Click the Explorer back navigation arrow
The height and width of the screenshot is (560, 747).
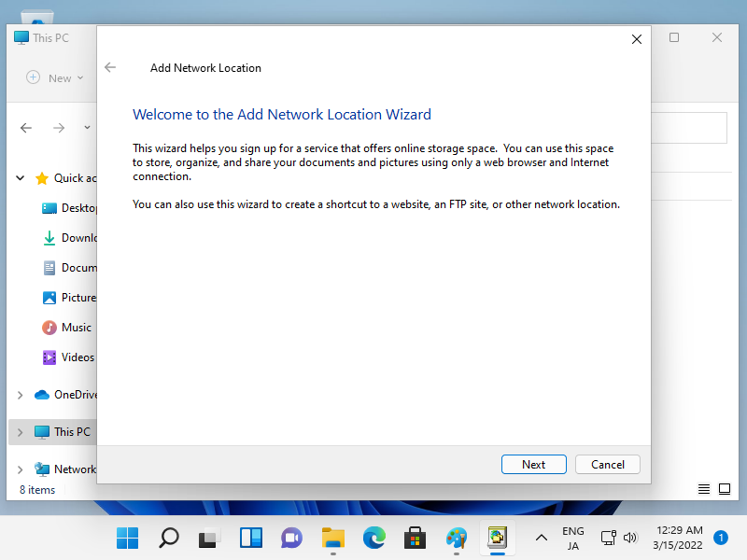click(x=26, y=128)
